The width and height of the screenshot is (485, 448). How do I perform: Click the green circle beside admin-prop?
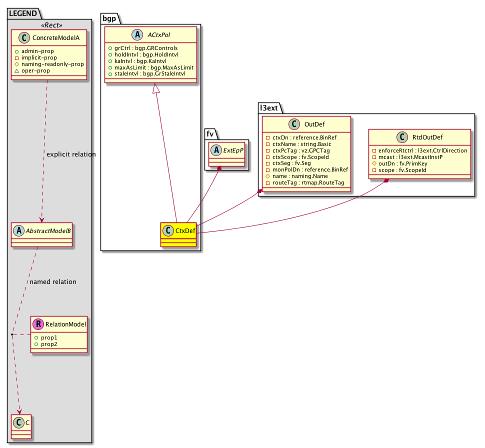(x=16, y=51)
